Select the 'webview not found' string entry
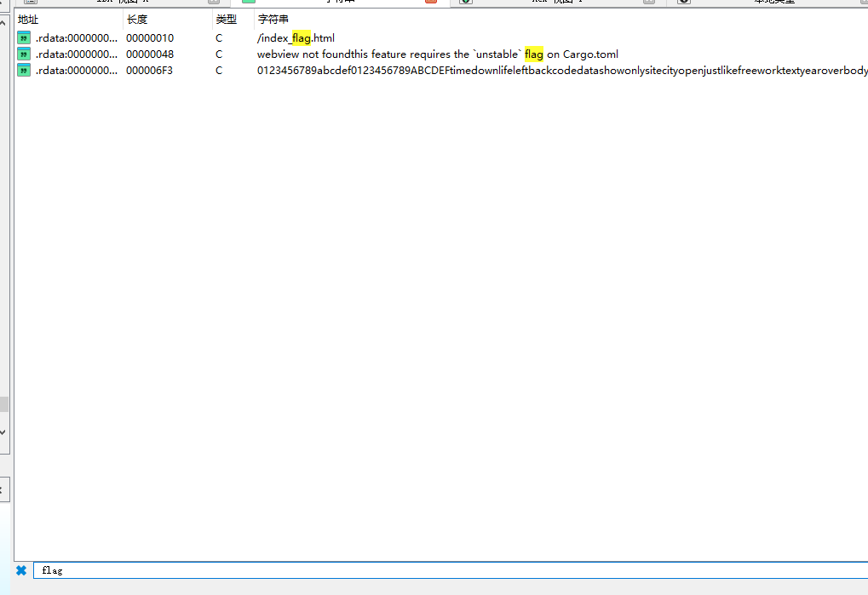Screen dimensions: 868x595 pyautogui.click(x=437, y=54)
